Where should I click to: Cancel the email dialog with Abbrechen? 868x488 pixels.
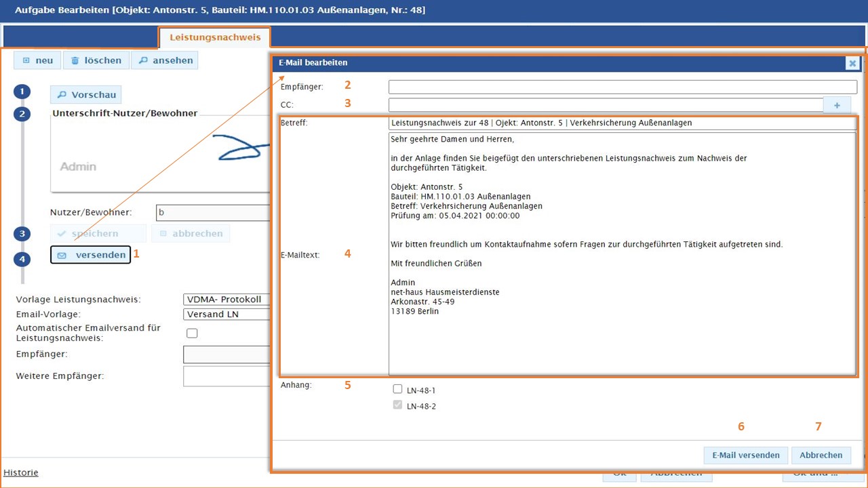[821, 455]
